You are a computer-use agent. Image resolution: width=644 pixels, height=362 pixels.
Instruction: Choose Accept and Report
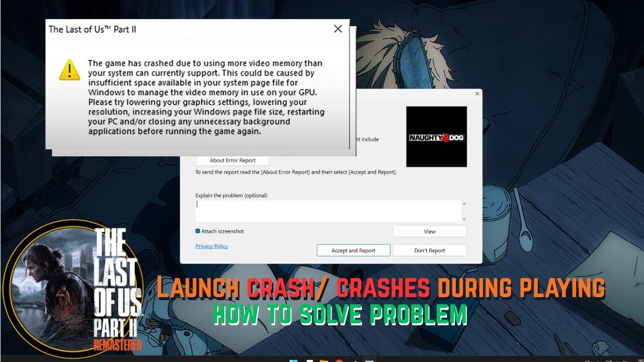[353, 250]
